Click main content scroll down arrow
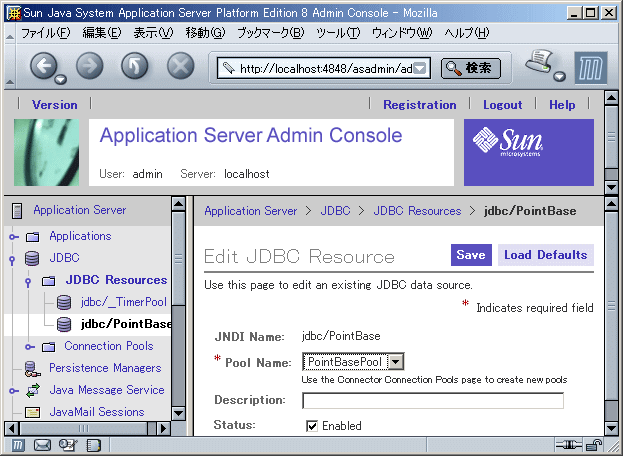This screenshot has height=456, width=623. pyautogui.click(x=611, y=428)
